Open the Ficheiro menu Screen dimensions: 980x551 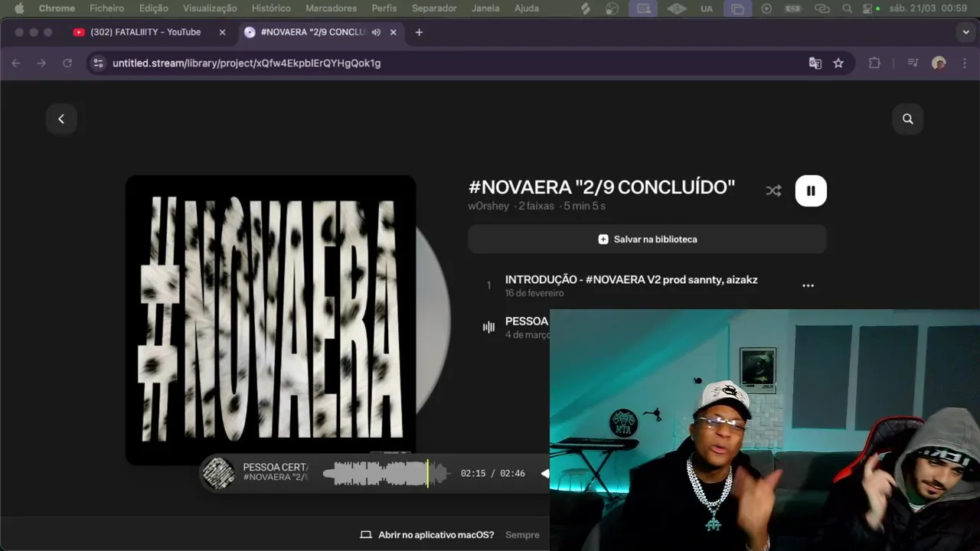click(x=106, y=8)
